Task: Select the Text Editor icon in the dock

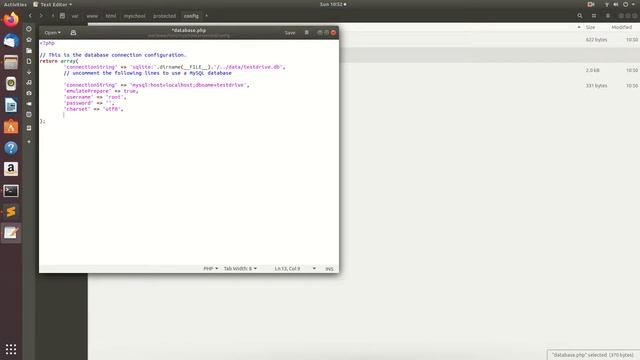Action: (11, 233)
